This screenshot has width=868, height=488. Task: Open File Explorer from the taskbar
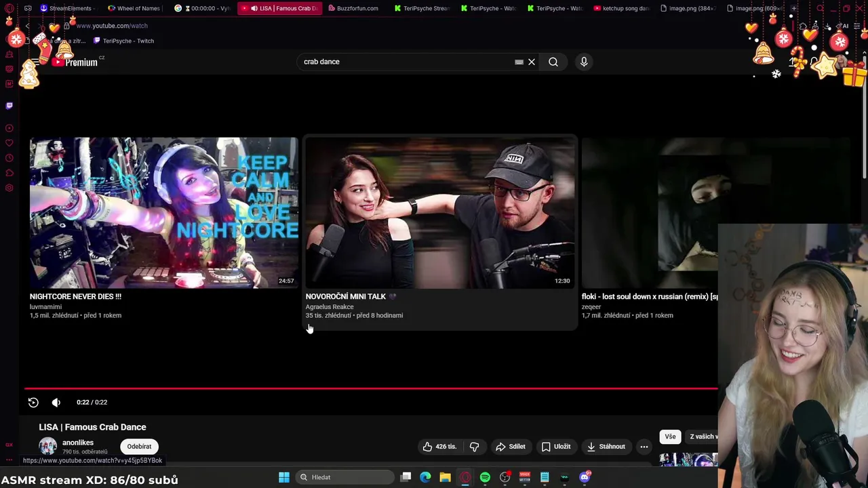pyautogui.click(x=445, y=477)
